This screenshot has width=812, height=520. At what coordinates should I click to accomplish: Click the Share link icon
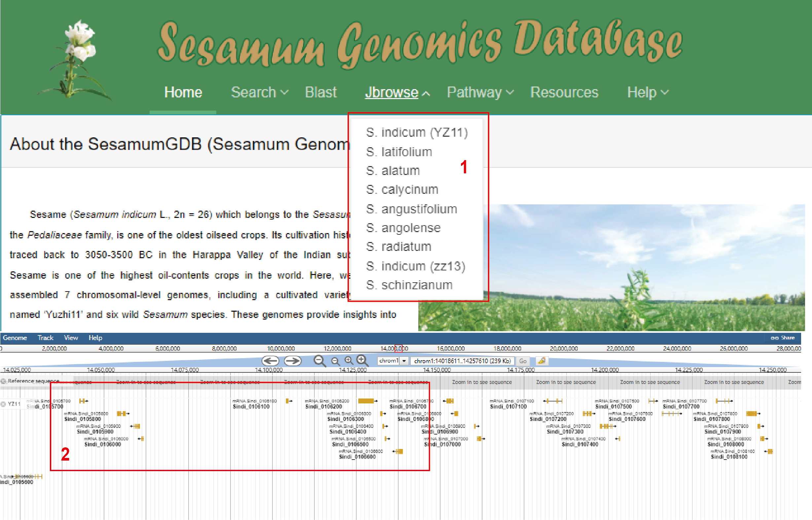click(775, 338)
